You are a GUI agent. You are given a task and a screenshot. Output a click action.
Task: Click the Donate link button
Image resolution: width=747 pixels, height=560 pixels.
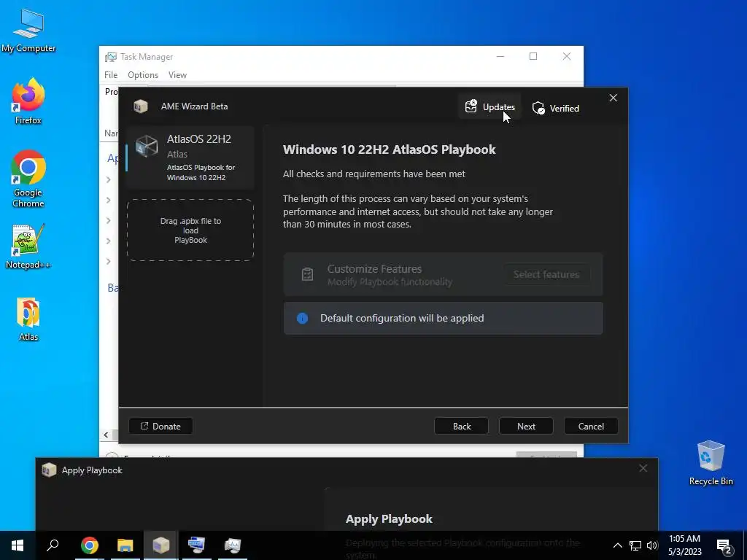[x=160, y=426]
